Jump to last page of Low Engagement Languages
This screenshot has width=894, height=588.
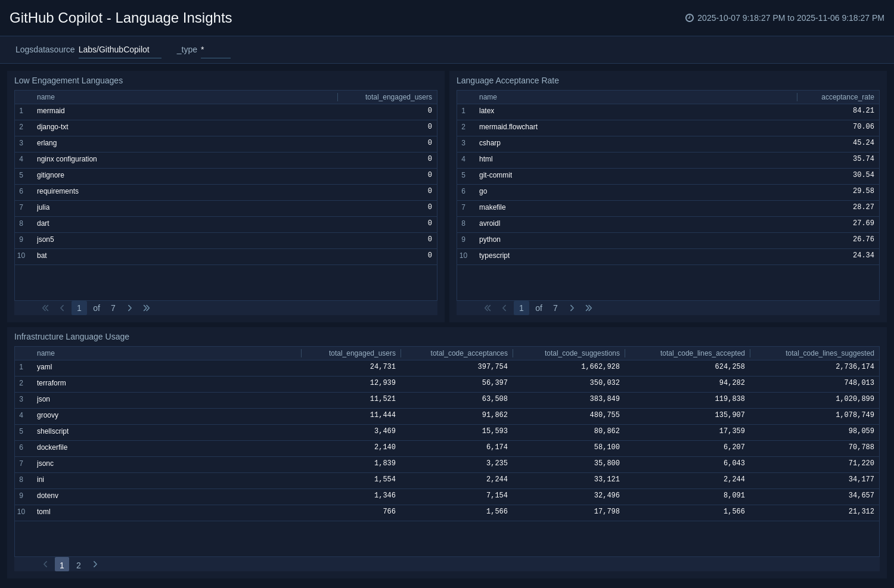pyautogui.click(x=147, y=308)
